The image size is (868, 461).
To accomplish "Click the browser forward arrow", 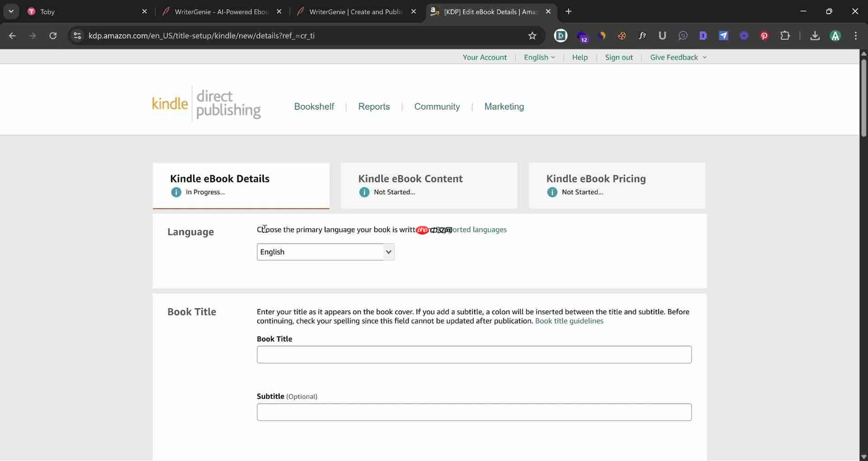I will 33,36.
